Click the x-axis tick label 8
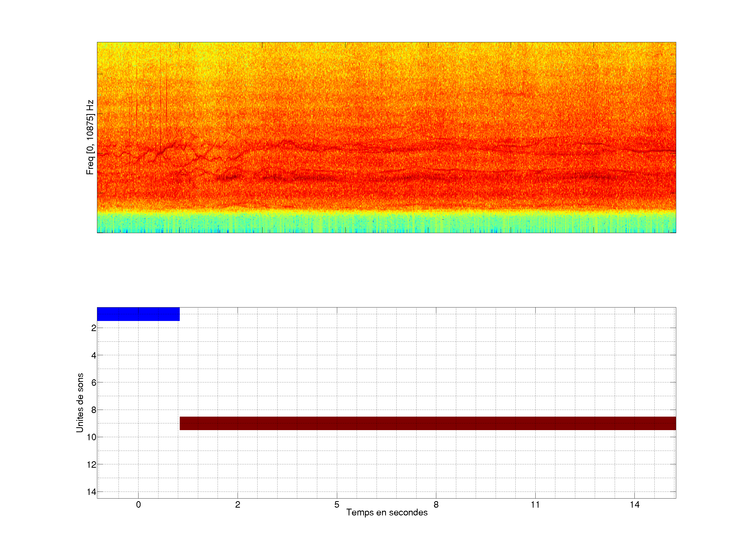 436,505
